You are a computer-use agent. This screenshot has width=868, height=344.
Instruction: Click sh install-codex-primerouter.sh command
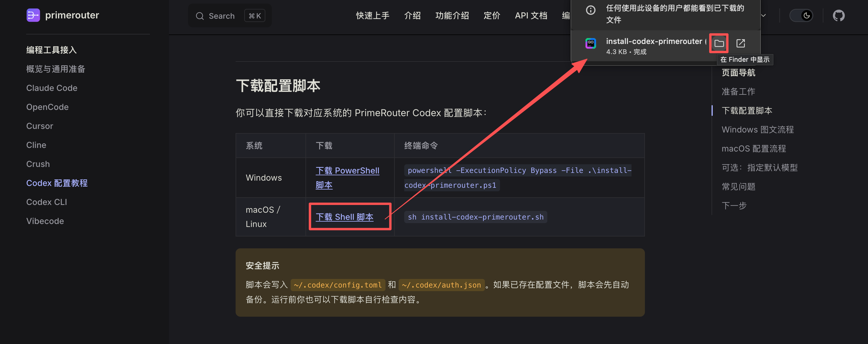(475, 217)
